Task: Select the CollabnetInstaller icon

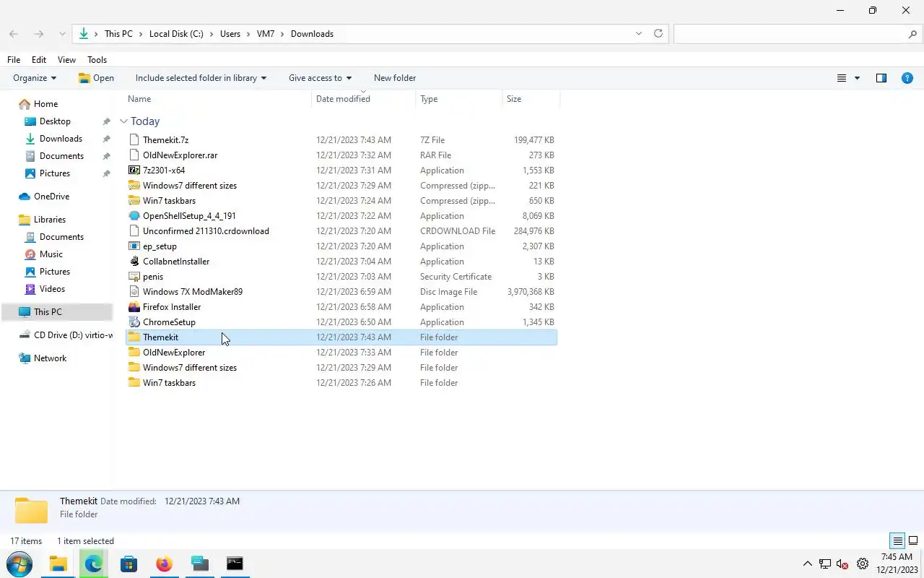Action: (134, 262)
